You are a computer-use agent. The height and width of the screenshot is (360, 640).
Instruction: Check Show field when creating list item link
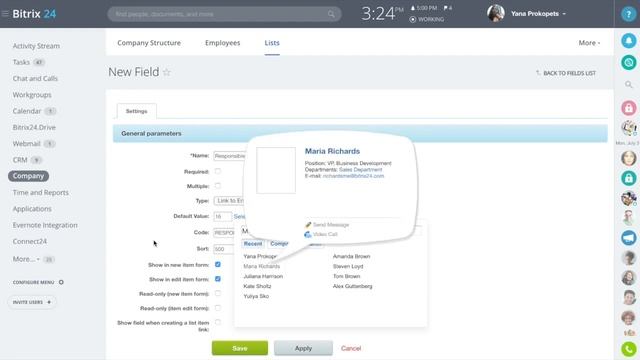point(218,322)
